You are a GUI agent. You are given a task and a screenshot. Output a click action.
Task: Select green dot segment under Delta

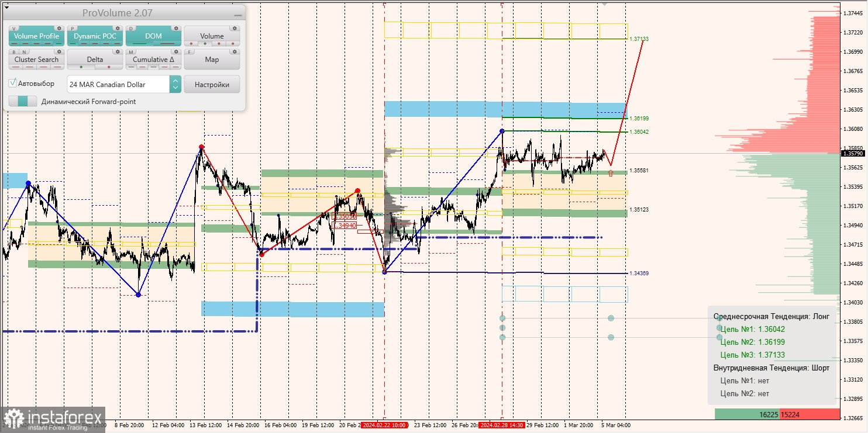click(x=81, y=67)
